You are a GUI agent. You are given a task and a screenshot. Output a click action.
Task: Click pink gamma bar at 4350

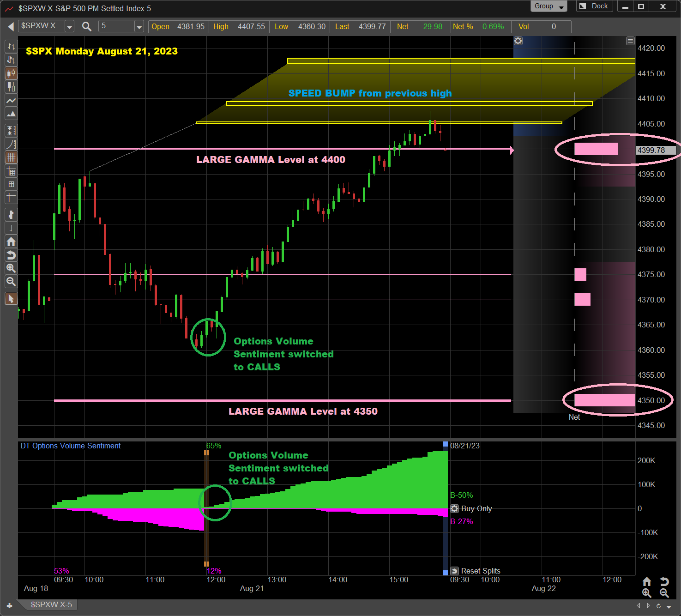(605, 400)
